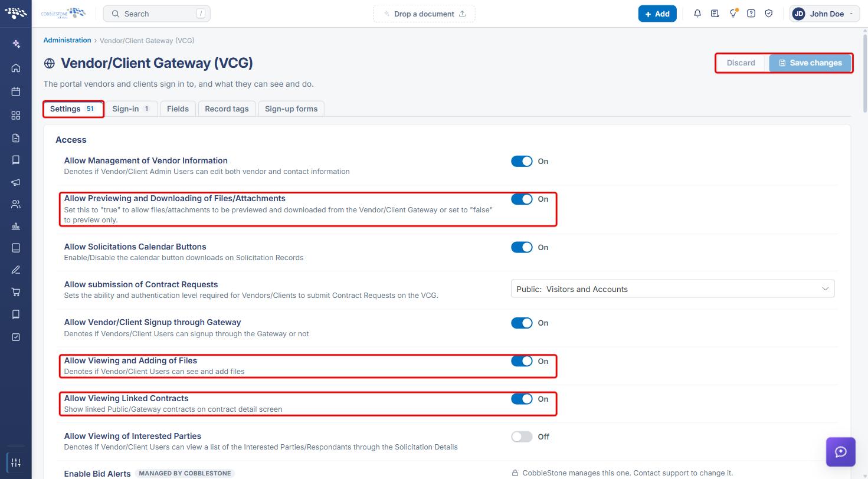Switch to the Sign-in tab
This screenshot has width=868, height=479.
[132, 109]
